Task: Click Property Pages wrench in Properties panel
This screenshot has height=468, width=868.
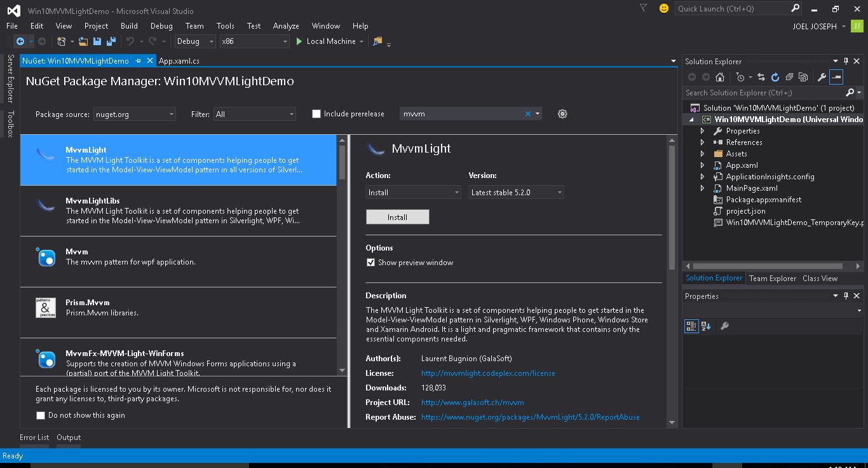Action: (724, 326)
